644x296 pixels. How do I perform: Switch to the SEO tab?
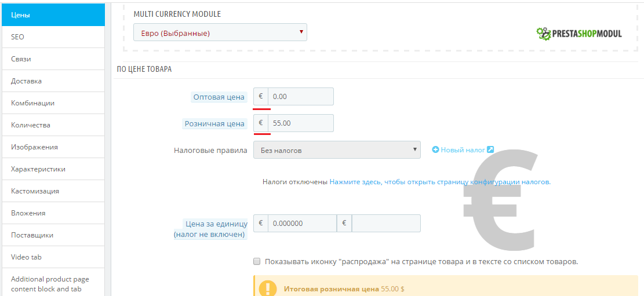(53, 37)
